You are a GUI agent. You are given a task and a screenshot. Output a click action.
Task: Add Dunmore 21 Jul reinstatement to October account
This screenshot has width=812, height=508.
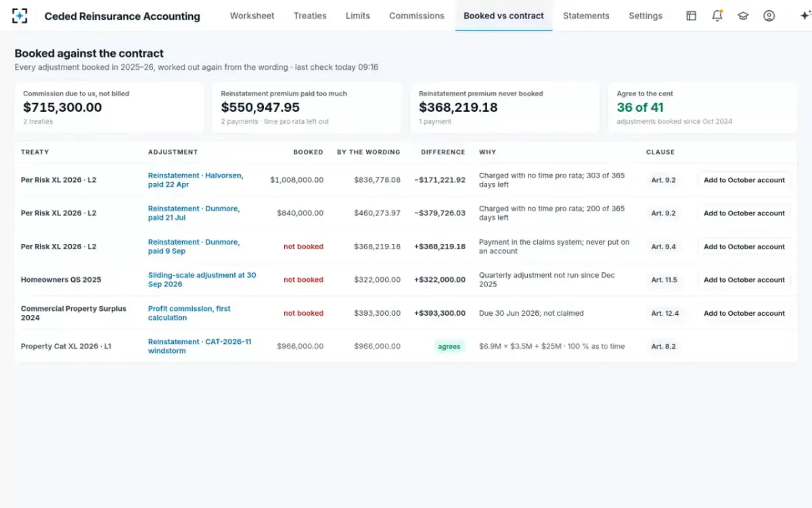pyautogui.click(x=744, y=213)
